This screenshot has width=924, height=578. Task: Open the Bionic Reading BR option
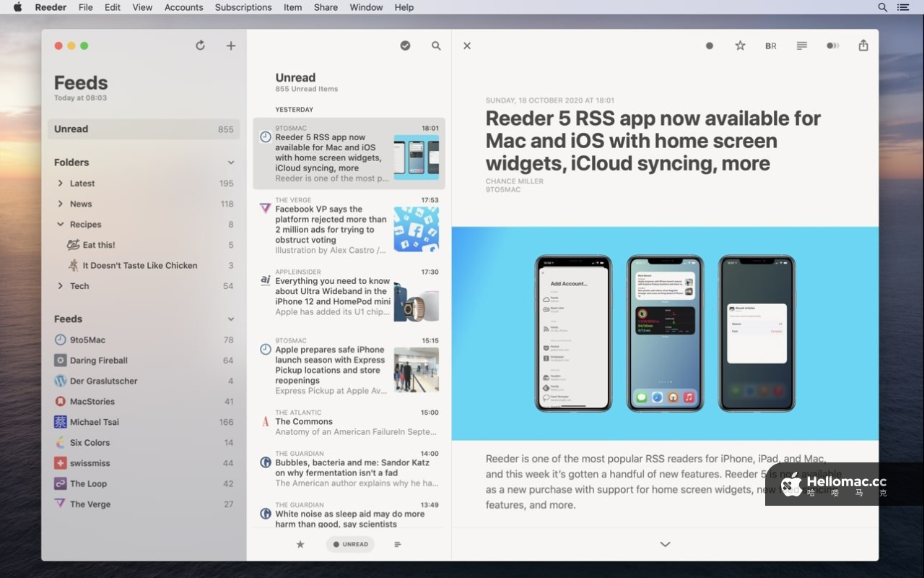coord(771,46)
